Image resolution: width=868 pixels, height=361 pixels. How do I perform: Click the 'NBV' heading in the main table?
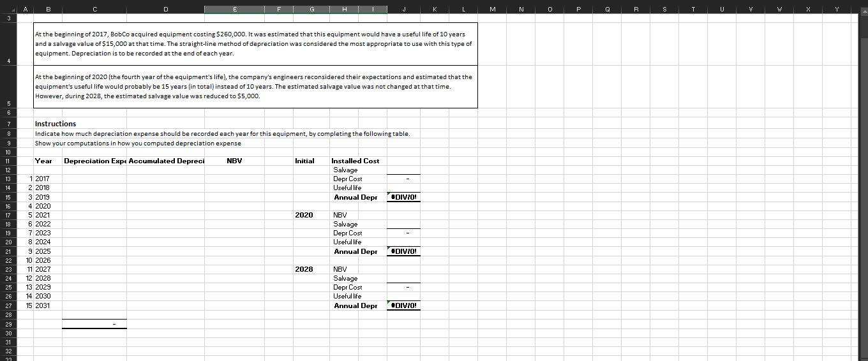[234, 161]
